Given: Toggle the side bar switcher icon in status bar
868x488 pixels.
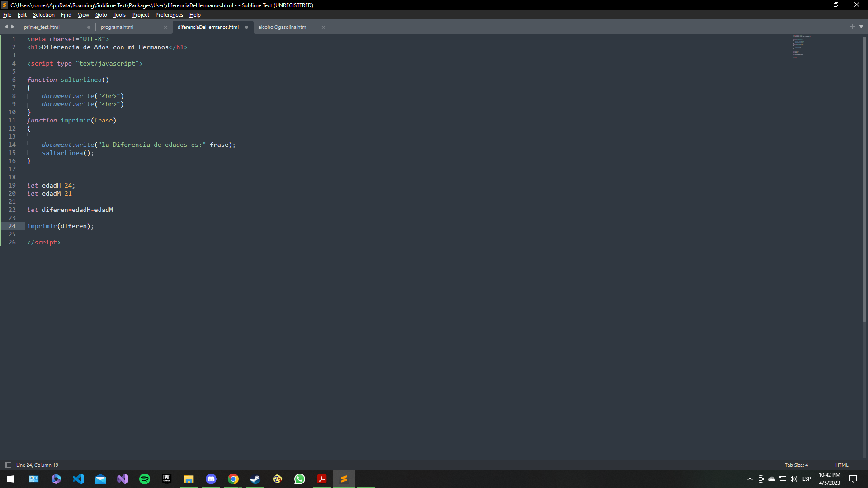Looking at the screenshot, I should tap(8, 465).
